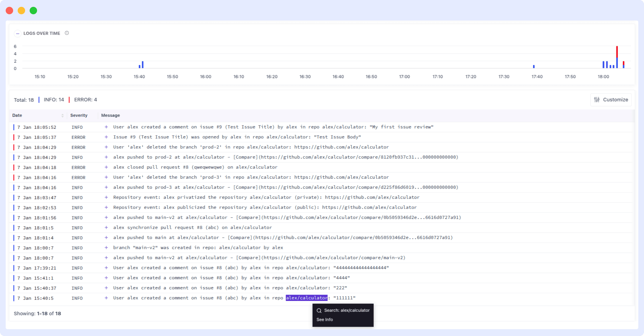The image size is (644, 336).
Task: Collapse the LOGS OVER TIME chart with the minus control
Action: (x=17, y=33)
